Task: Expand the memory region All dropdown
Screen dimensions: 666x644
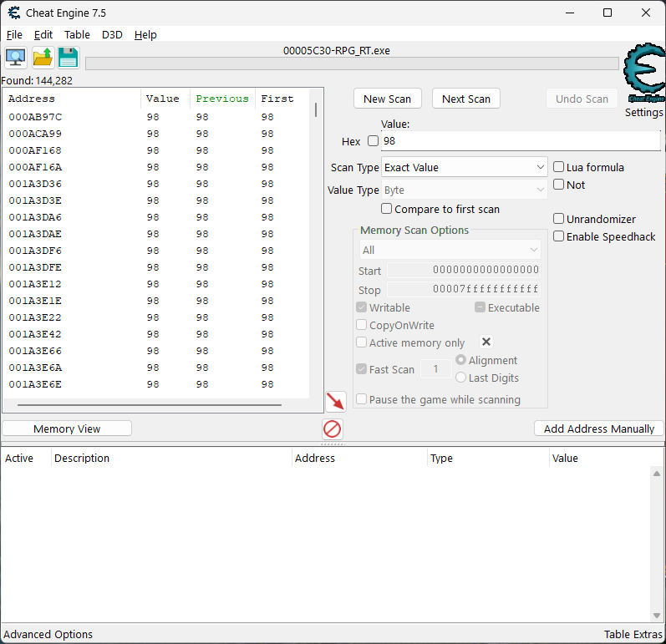Action: click(x=450, y=250)
